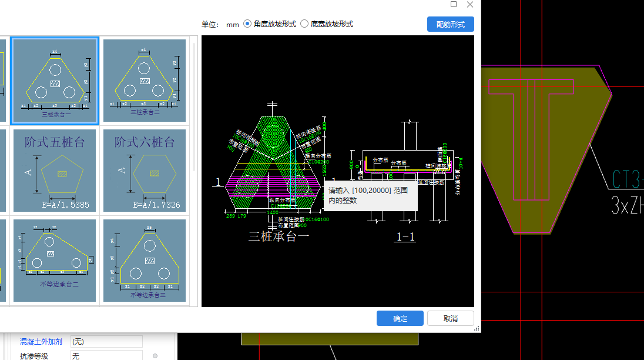
Task: Maximize the dialog window
Action: pos(454,4)
